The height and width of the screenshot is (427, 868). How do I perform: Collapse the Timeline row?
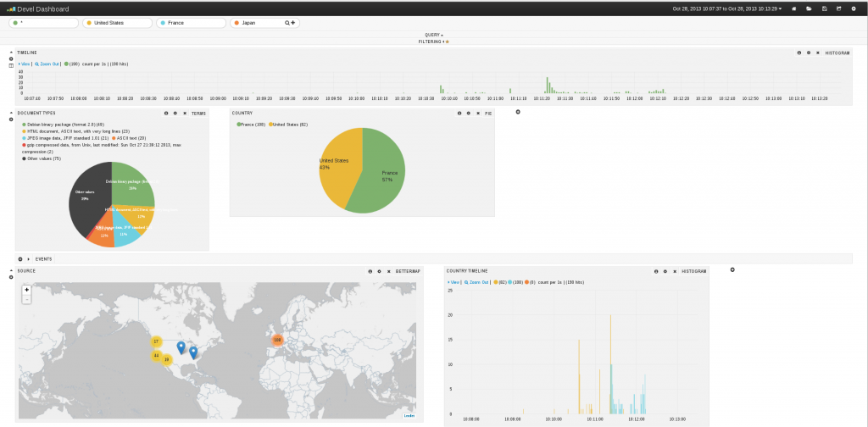pos(11,53)
